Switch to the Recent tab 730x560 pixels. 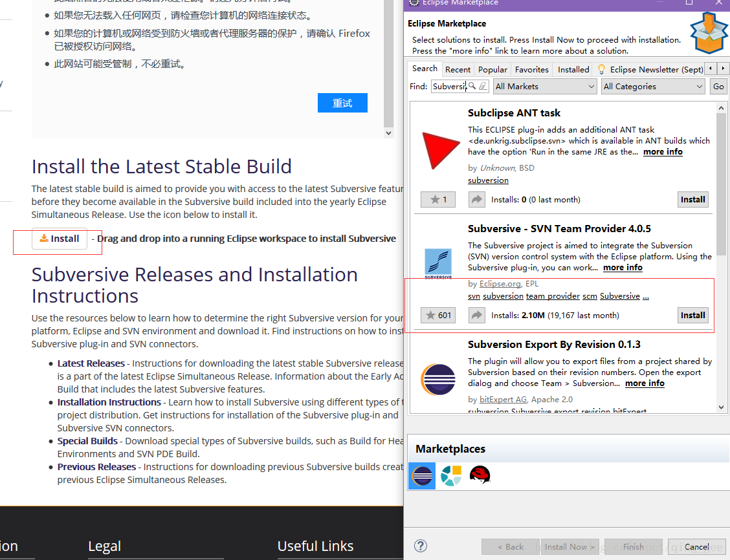tap(458, 69)
